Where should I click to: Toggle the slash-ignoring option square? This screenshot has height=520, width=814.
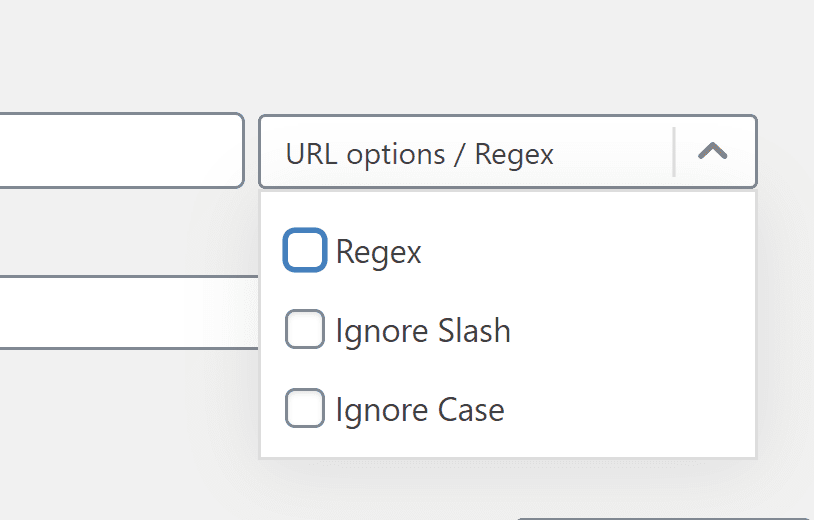point(305,329)
